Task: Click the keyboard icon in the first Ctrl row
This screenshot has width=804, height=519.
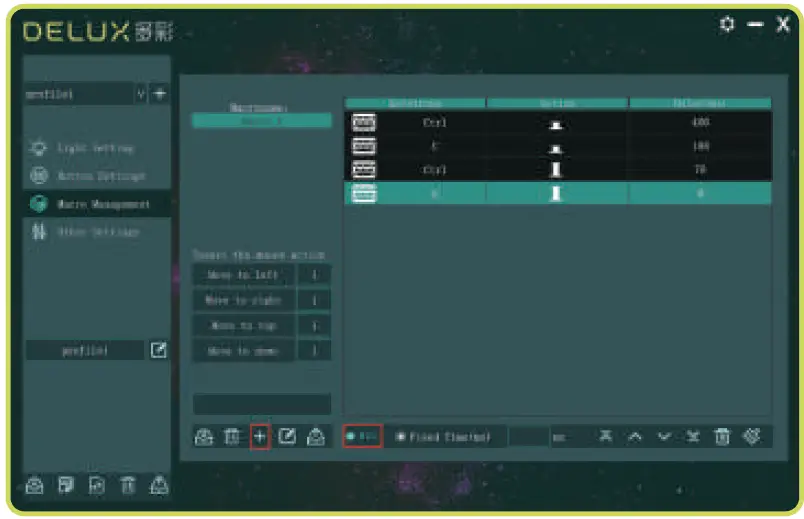Action: click(364, 123)
